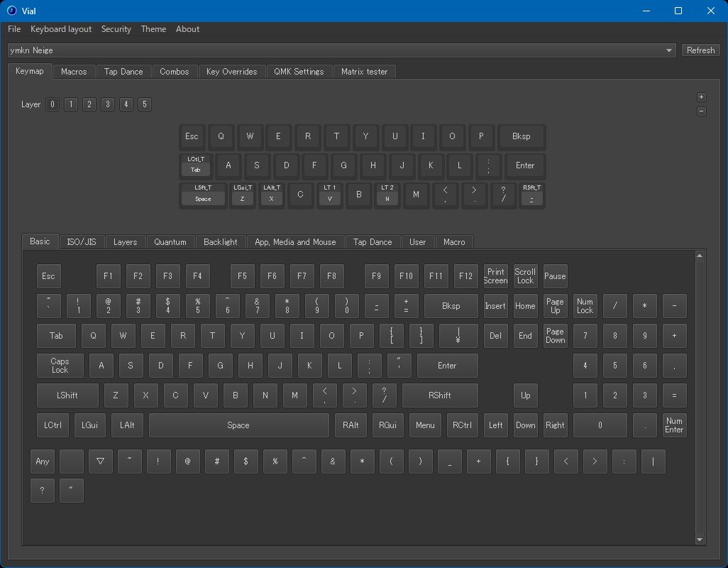Select layer 1
Viewport: 728px width, 568px height.
70,104
